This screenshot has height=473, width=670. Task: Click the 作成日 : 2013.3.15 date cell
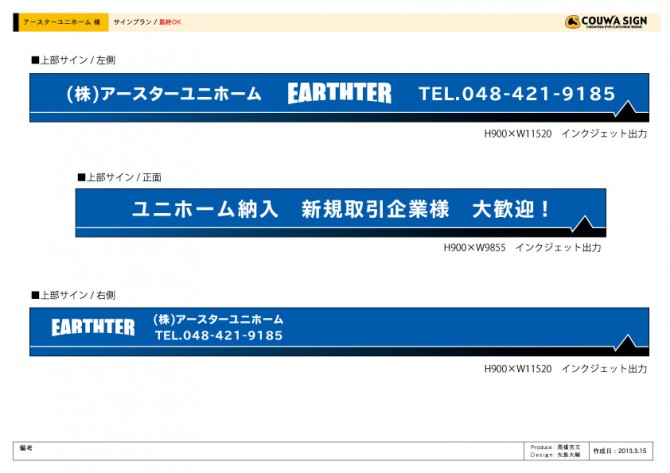point(621,451)
